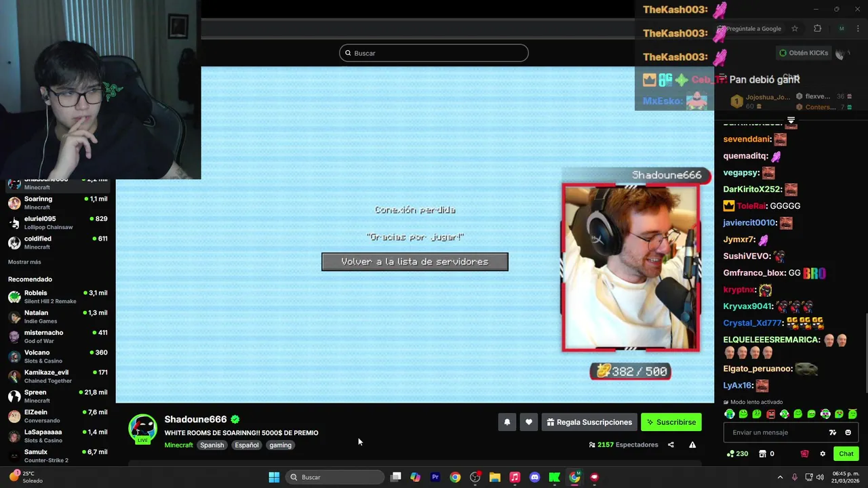Click the green Chat send button
868x488 pixels.
(846, 453)
